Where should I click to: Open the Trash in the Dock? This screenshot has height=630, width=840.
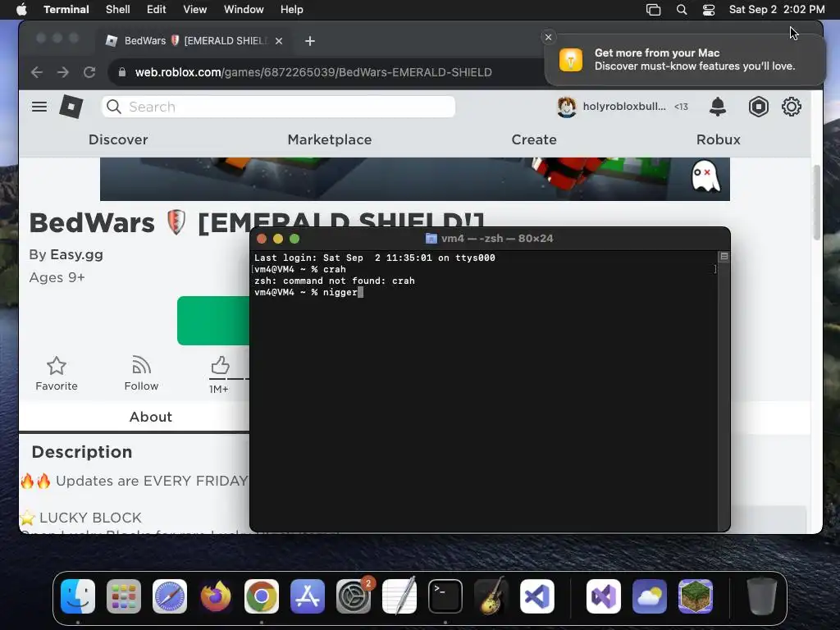pyautogui.click(x=762, y=596)
